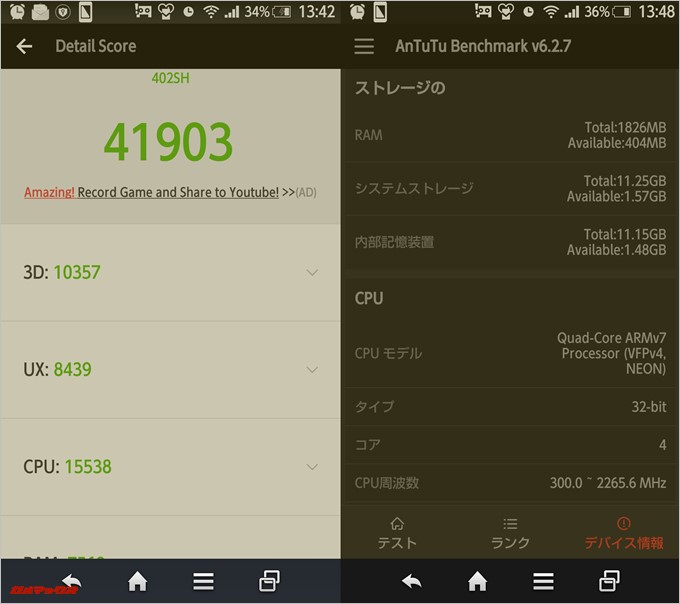Tap the ストレージの section header
Screen dimensions: 680x604
400,88
